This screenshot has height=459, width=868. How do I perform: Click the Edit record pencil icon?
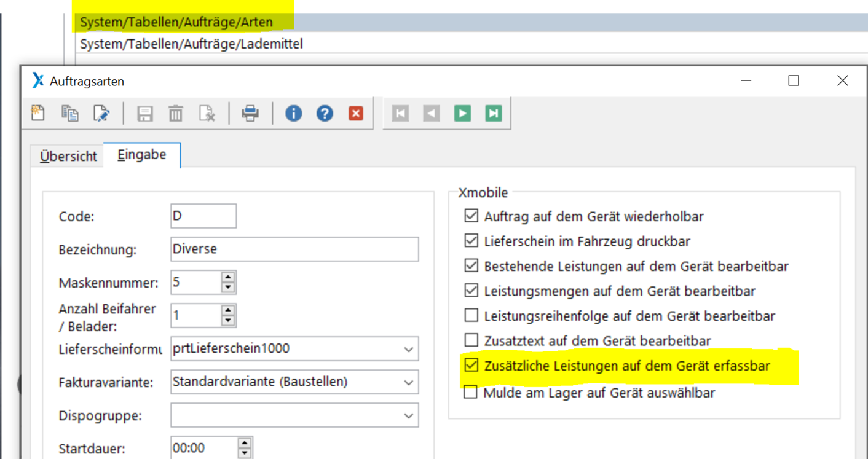pyautogui.click(x=101, y=113)
